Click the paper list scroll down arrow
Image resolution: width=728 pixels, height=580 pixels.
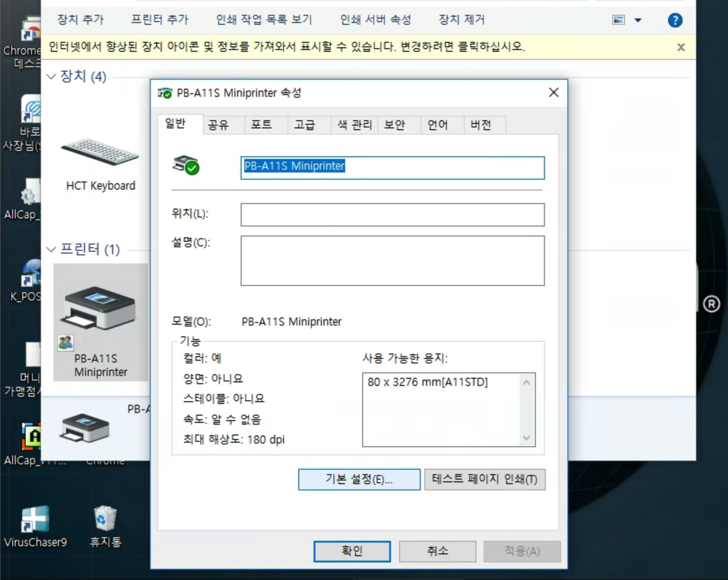click(526, 438)
